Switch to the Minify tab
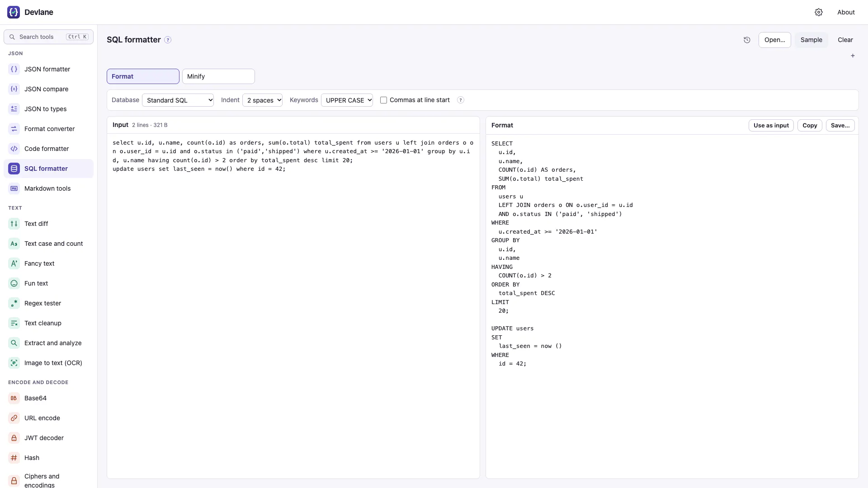This screenshot has width=868, height=488. [218, 76]
